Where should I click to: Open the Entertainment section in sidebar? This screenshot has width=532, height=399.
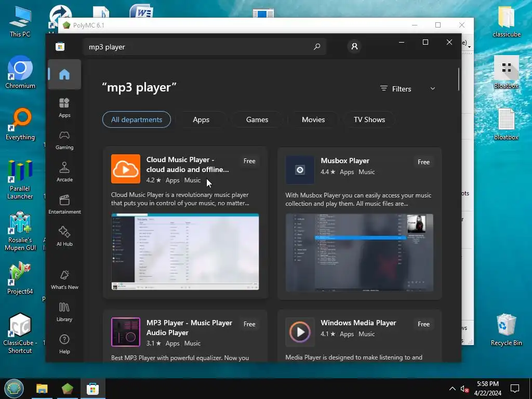[x=64, y=204]
